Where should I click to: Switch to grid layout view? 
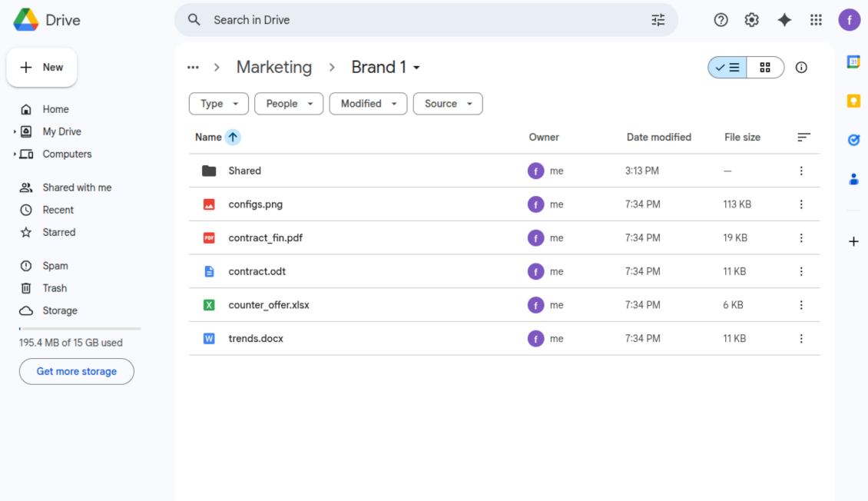point(764,68)
